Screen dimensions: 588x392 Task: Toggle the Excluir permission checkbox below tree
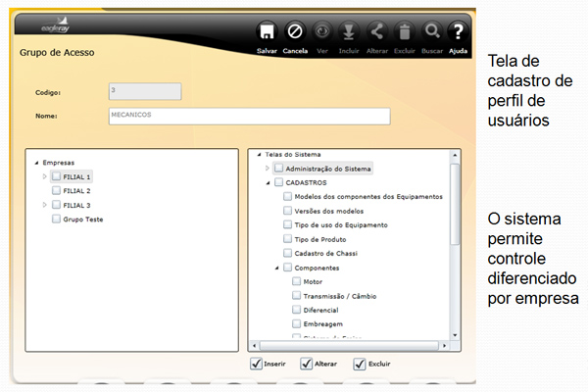(x=360, y=365)
